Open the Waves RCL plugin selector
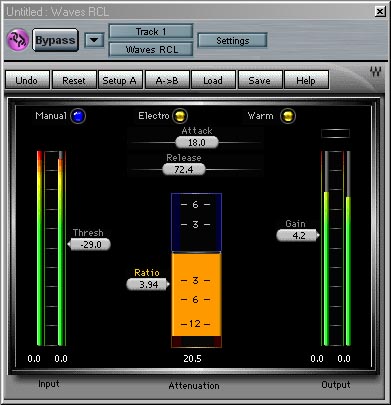 pyautogui.click(x=151, y=50)
